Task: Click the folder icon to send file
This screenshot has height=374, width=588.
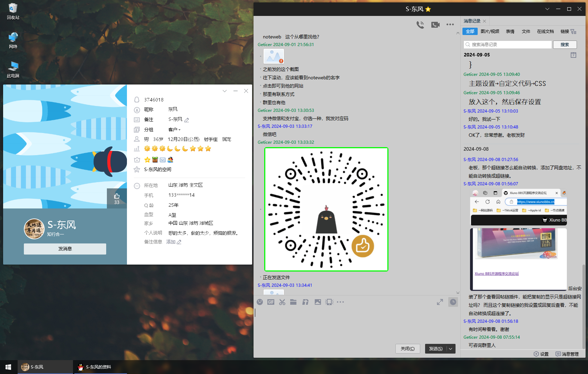Action: 293,302
